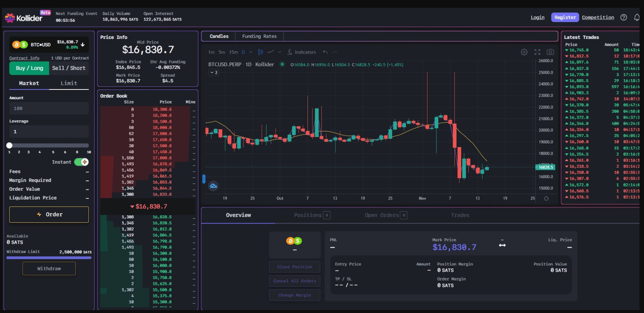Switch to the Funding Rates tab
The height and width of the screenshot is (313, 644).
[259, 36]
